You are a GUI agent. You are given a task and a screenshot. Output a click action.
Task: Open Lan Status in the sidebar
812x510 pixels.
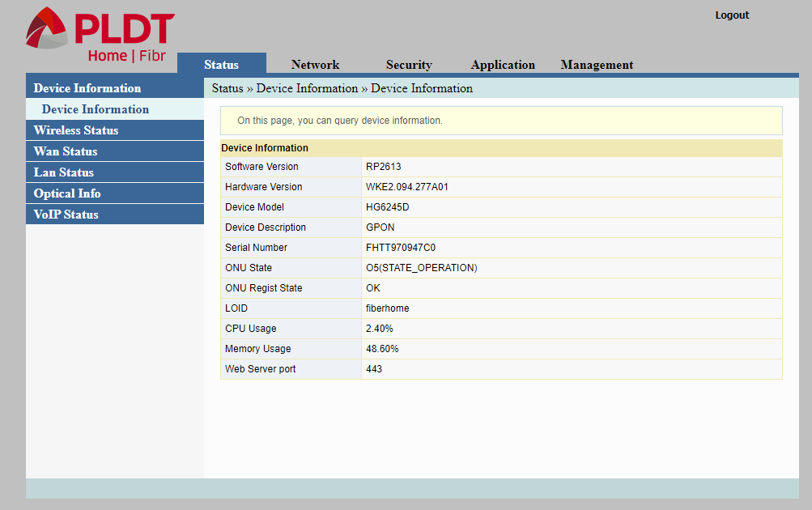[63, 172]
